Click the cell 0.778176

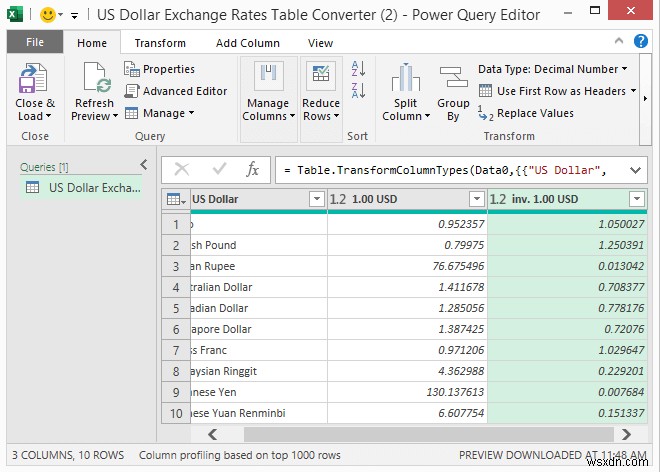click(x=567, y=308)
